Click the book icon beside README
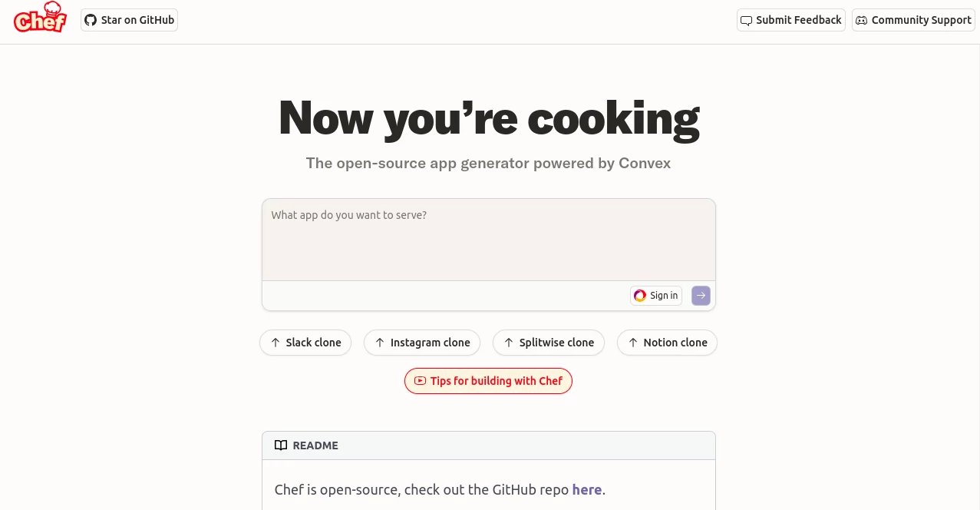The height and width of the screenshot is (510, 980). click(281, 445)
